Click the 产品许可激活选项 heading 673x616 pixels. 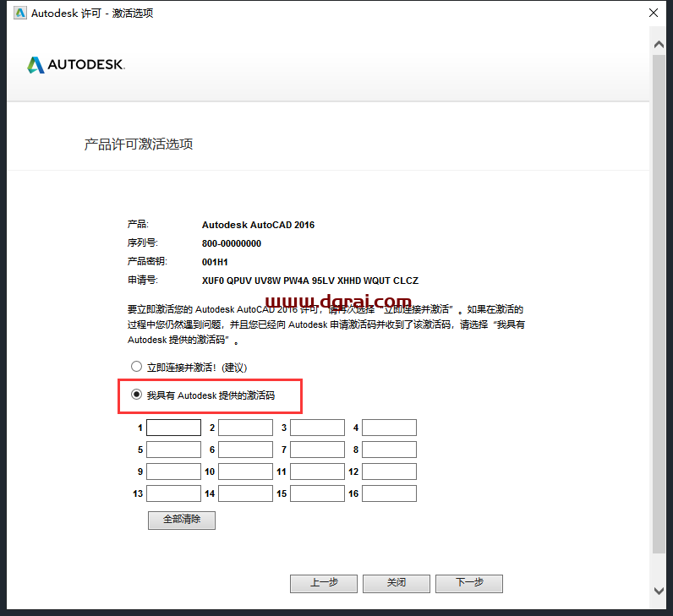138,144
